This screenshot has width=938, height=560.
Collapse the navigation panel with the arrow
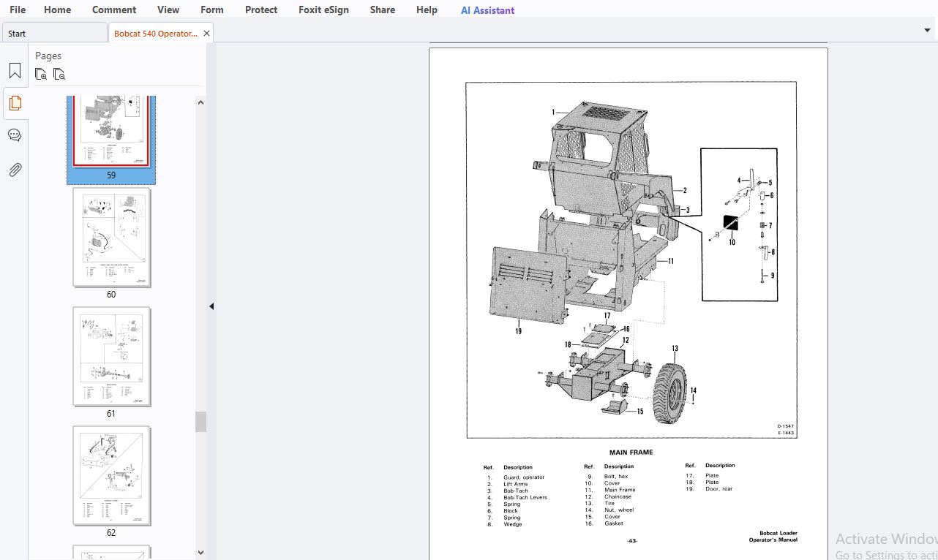(x=211, y=306)
